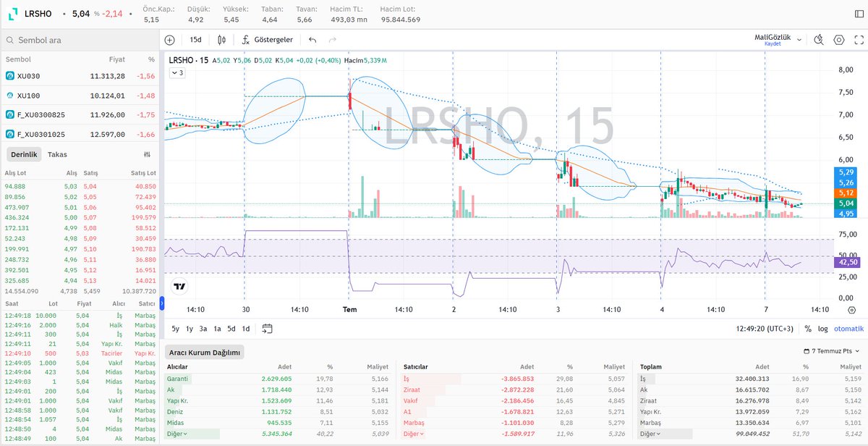
Task: Add a symbol with the plus circle icon
Action: point(170,40)
